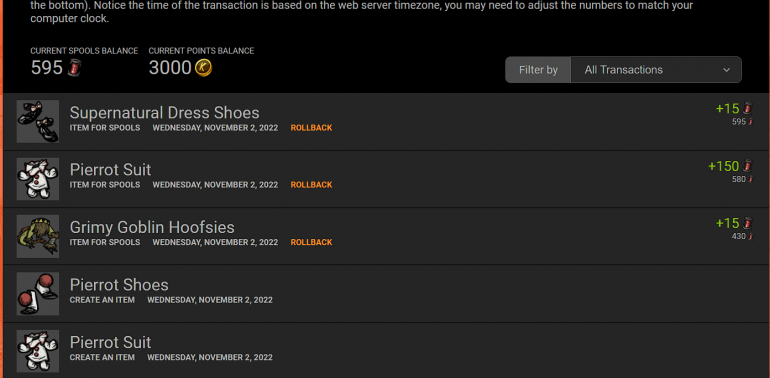Click the small spool icon beside 595 subtotal
This screenshot has height=378, width=770.
click(x=750, y=122)
